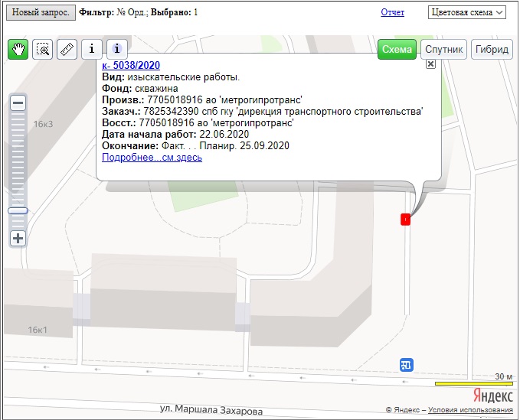Switch map to Гибрид view
Screen dimensions: 520x420
491,49
